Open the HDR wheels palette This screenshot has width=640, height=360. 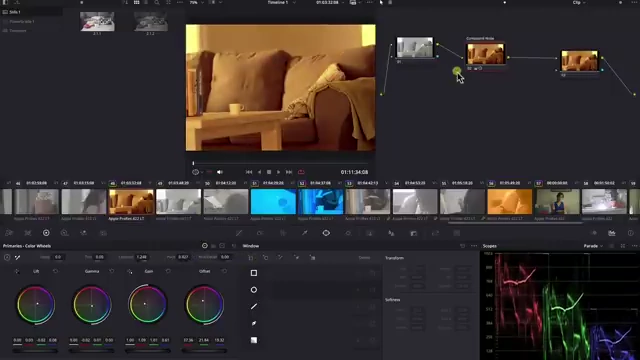pos(64,233)
